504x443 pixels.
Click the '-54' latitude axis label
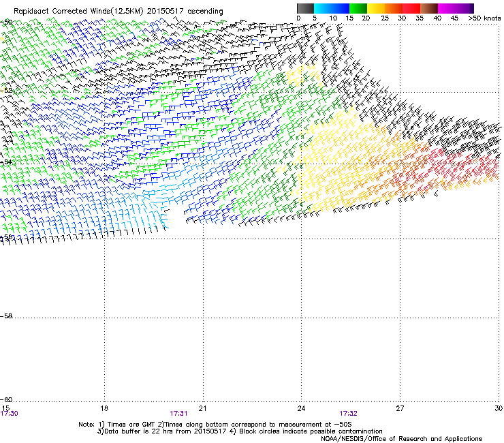[x=6, y=162]
